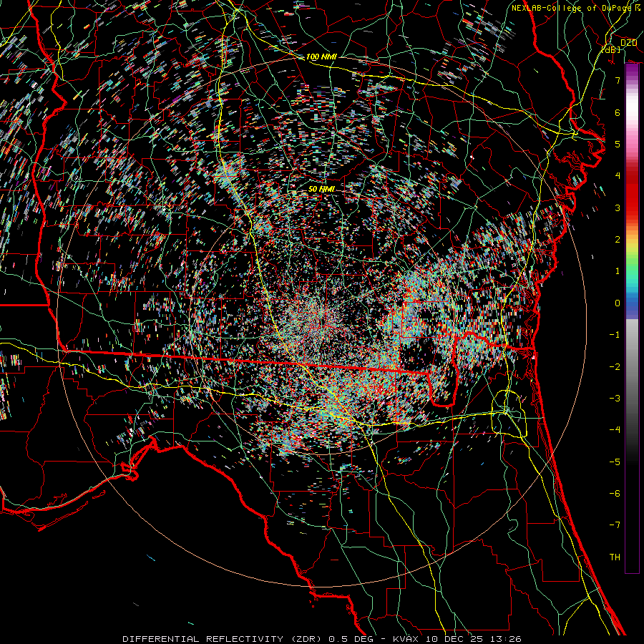Click the ZDR color scale bar

632,318
